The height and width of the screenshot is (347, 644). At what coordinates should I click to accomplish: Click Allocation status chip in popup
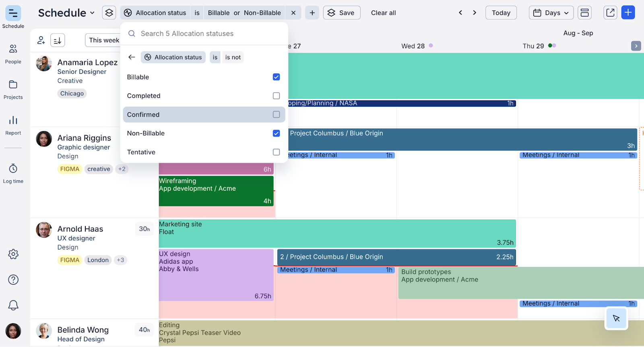(173, 57)
